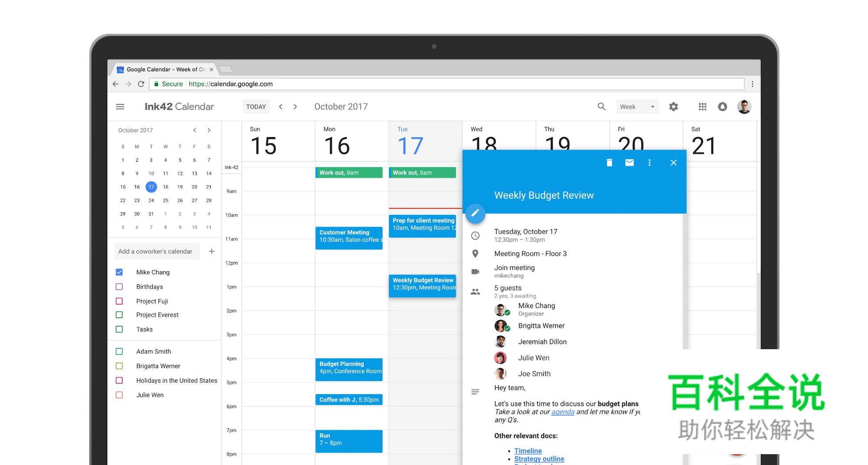Click the Add a coworker's calendar field
This screenshot has height=465, width=868.
click(155, 252)
